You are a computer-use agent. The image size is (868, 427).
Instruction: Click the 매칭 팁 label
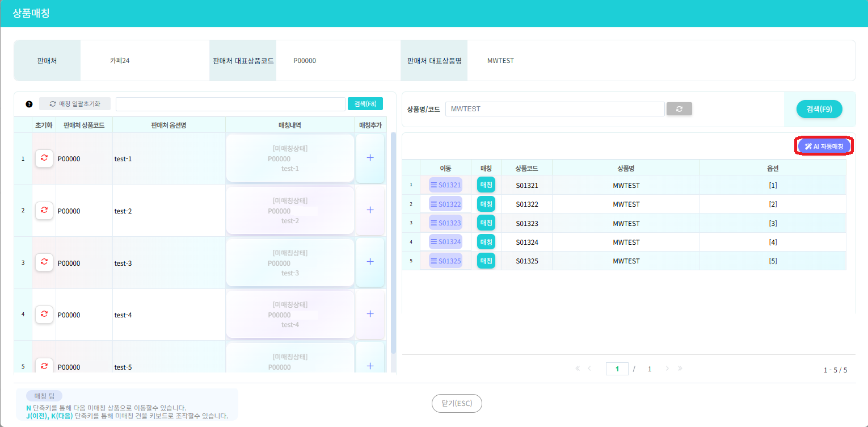click(44, 396)
